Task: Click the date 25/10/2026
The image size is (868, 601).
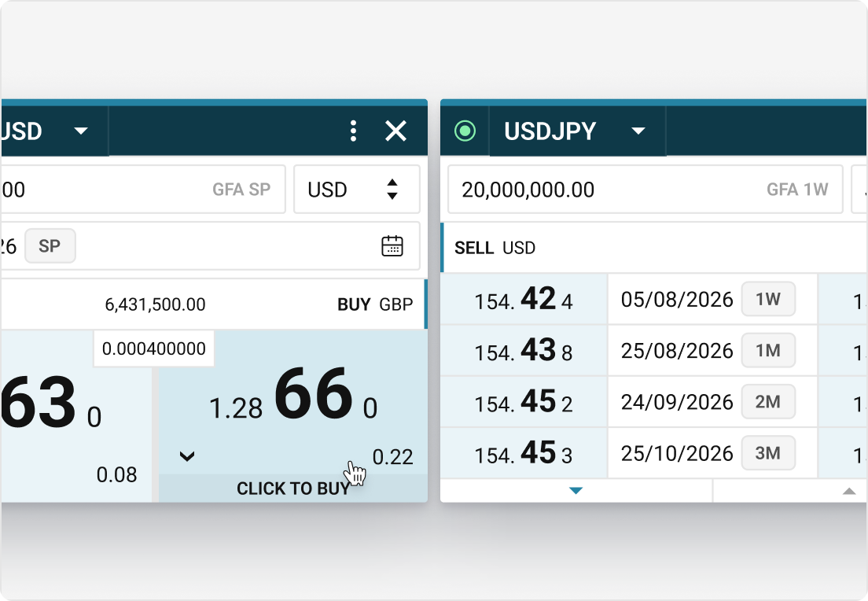Action: pyautogui.click(x=677, y=454)
